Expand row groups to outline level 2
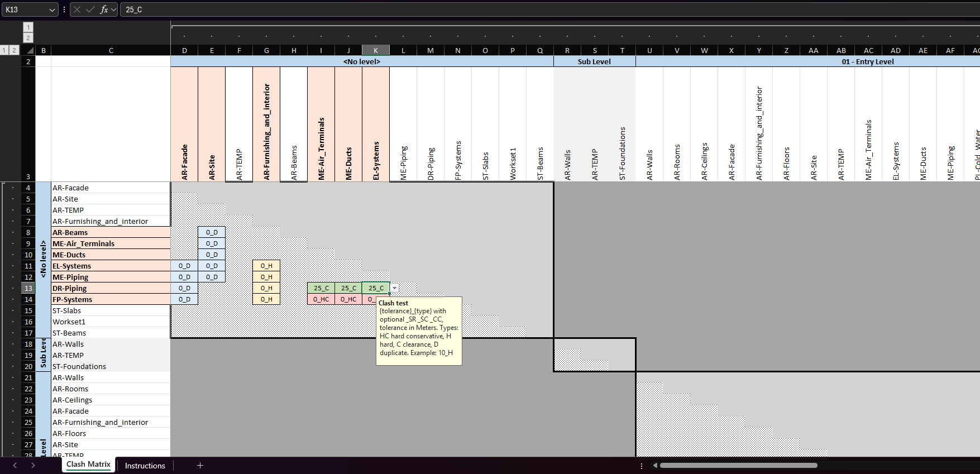Viewport: 980px width, 474px height. pos(15,50)
